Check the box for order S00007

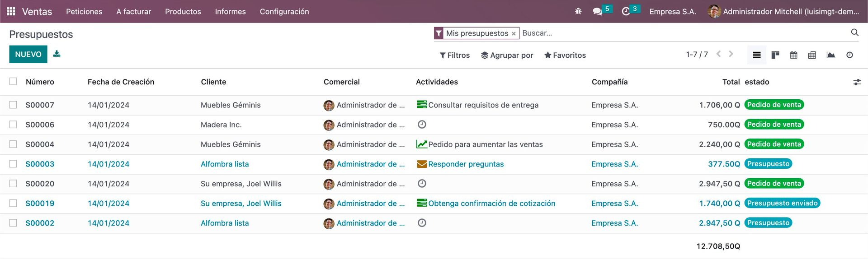point(13,105)
